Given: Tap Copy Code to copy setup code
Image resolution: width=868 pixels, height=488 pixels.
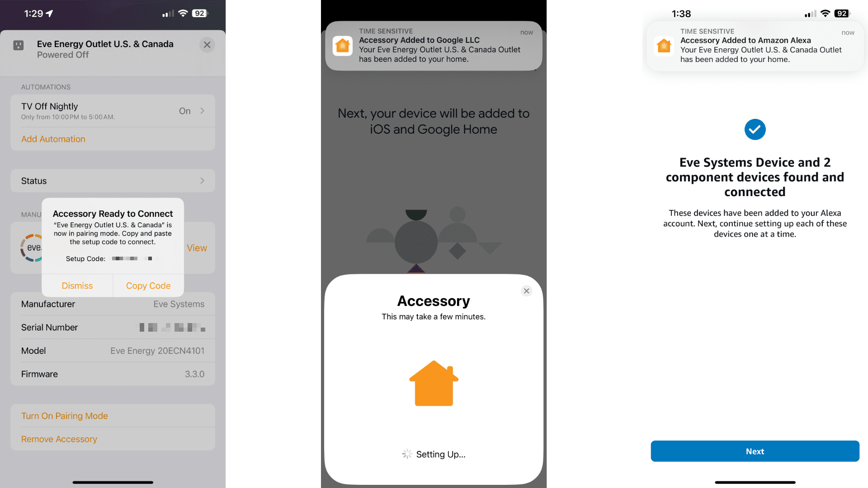Looking at the screenshot, I should (148, 286).
